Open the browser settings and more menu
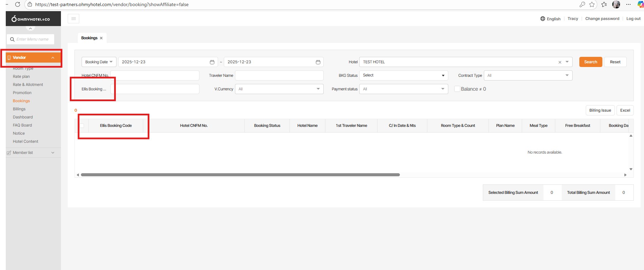This screenshot has height=270, width=644. coord(628,4)
